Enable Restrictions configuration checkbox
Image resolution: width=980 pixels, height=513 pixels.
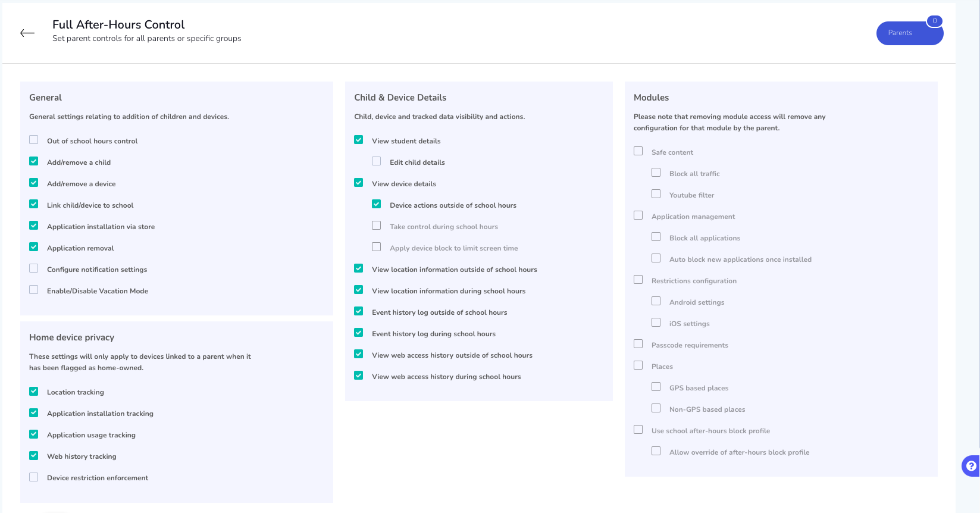click(x=638, y=280)
